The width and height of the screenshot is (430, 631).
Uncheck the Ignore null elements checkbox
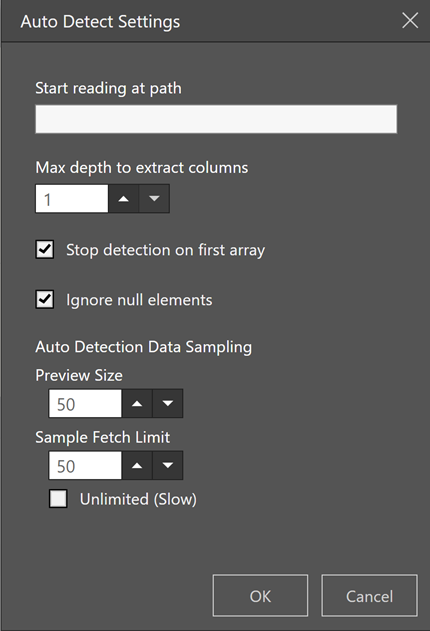tap(45, 299)
